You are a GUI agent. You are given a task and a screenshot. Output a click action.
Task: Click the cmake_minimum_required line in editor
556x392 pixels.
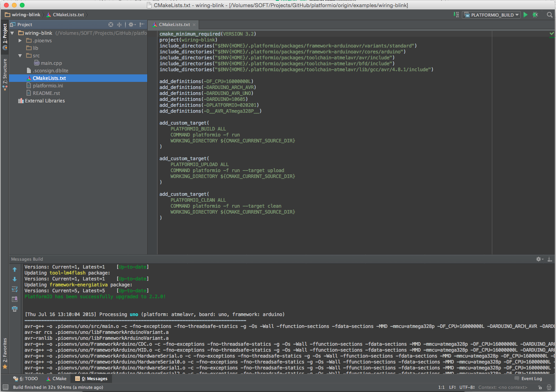tap(208, 34)
